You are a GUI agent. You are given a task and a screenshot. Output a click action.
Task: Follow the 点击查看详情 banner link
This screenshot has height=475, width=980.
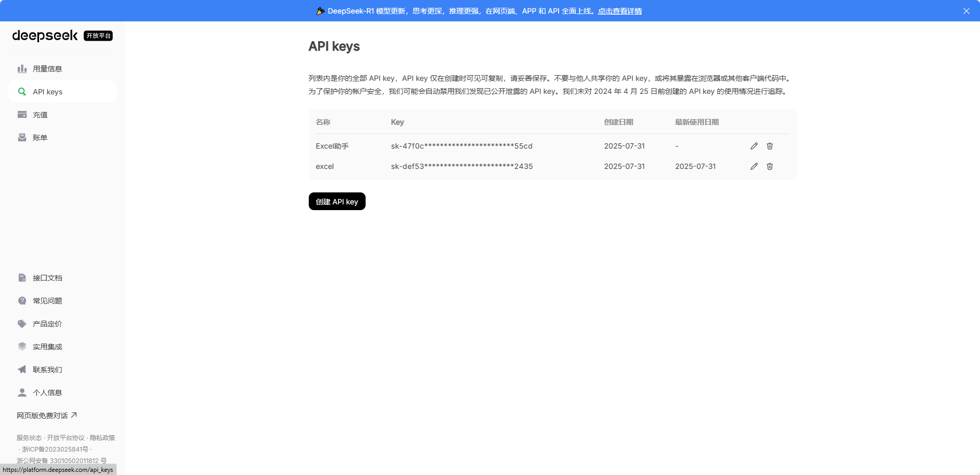[x=620, y=11]
